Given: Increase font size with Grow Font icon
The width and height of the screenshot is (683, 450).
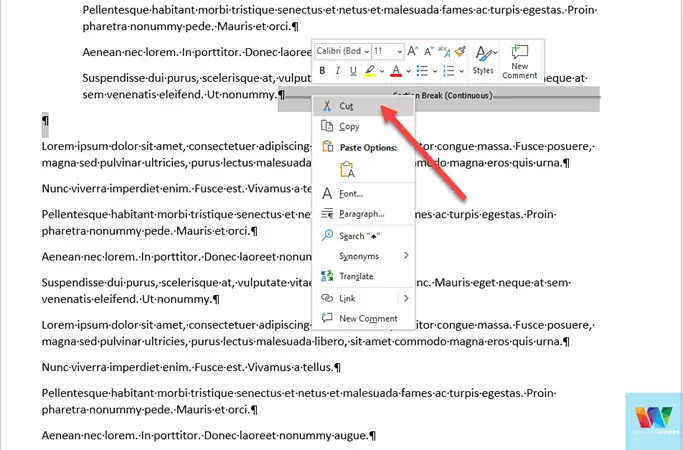Looking at the screenshot, I should click(413, 51).
